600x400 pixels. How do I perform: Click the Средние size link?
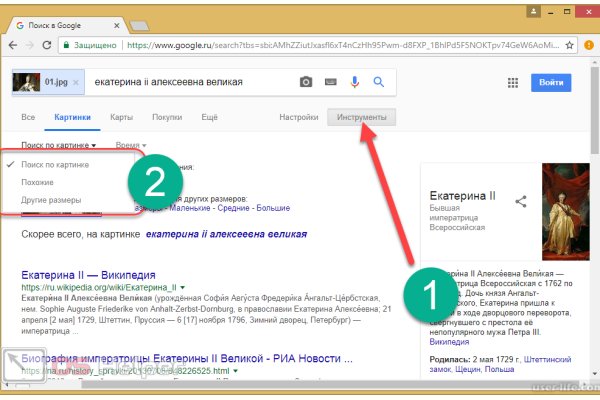[x=233, y=208]
